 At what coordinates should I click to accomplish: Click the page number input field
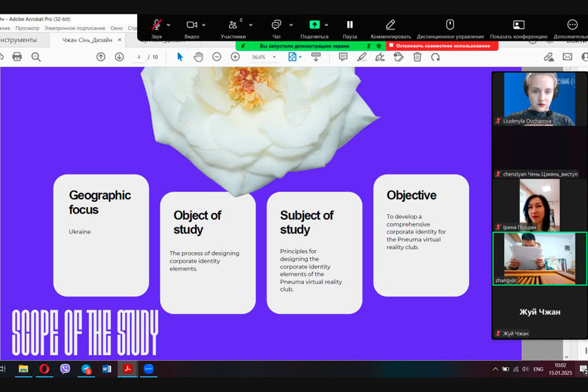(139, 57)
